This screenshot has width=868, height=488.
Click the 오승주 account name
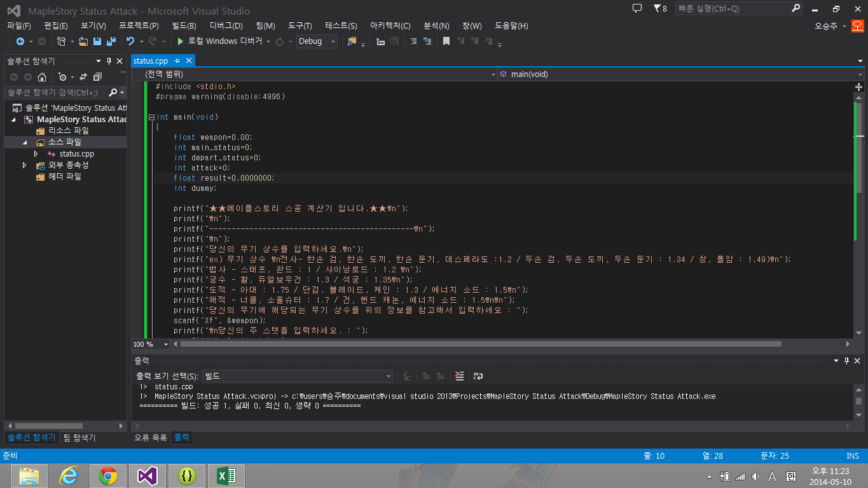pyautogui.click(x=826, y=26)
